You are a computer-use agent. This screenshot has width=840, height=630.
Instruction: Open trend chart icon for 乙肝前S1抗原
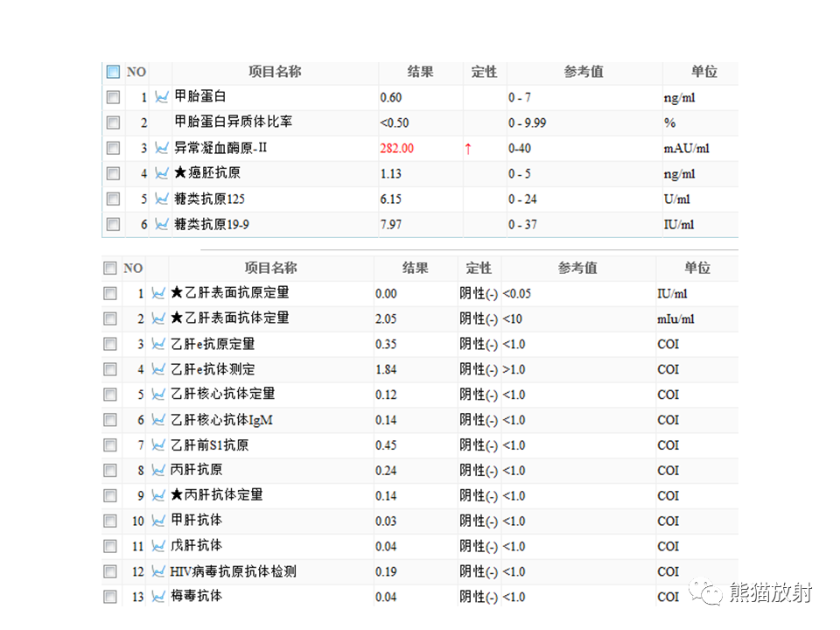(158, 444)
